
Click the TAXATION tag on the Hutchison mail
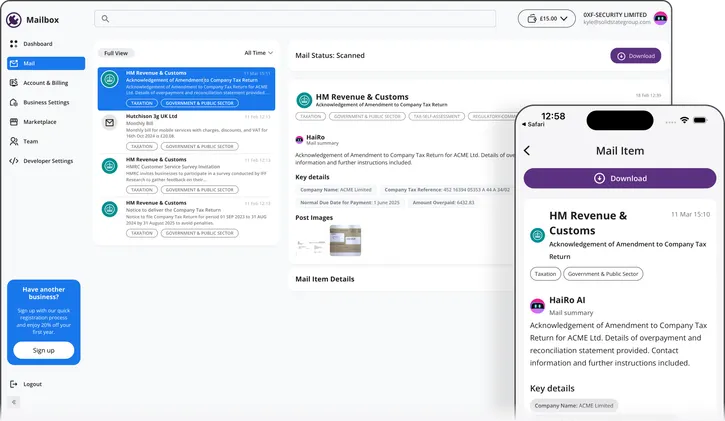(x=141, y=146)
